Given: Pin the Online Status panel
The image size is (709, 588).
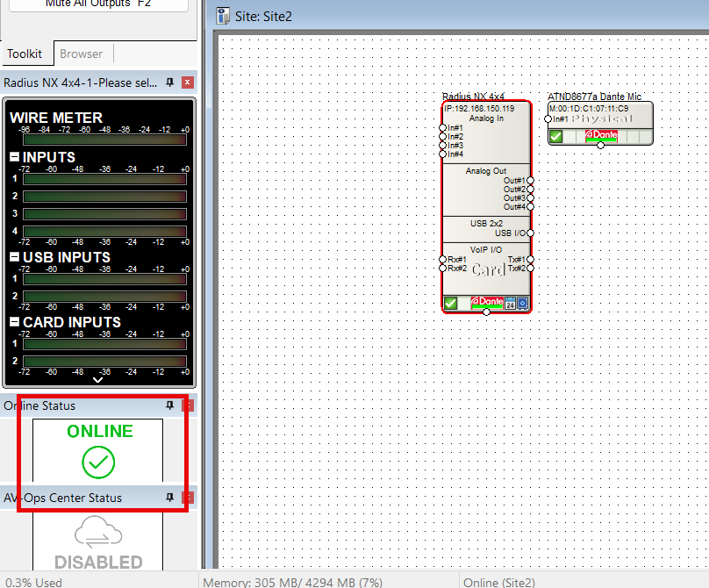Looking at the screenshot, I should (170, 405).
